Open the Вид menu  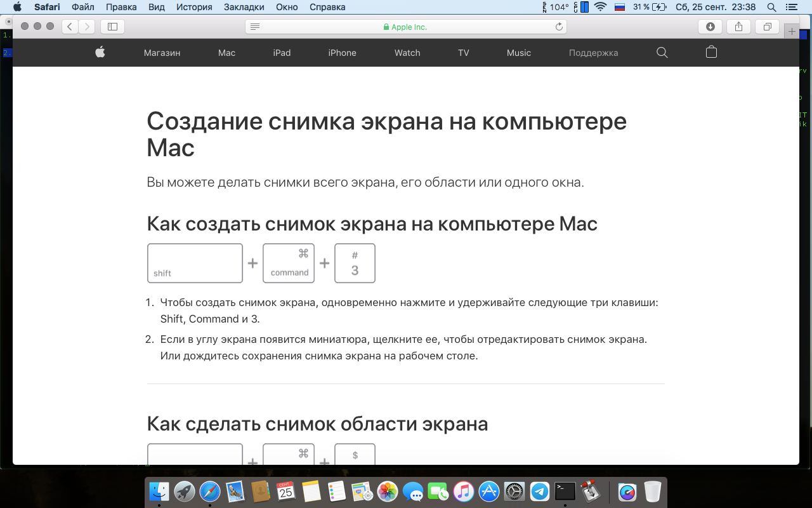pyautogui.click(x=157, y=7)
